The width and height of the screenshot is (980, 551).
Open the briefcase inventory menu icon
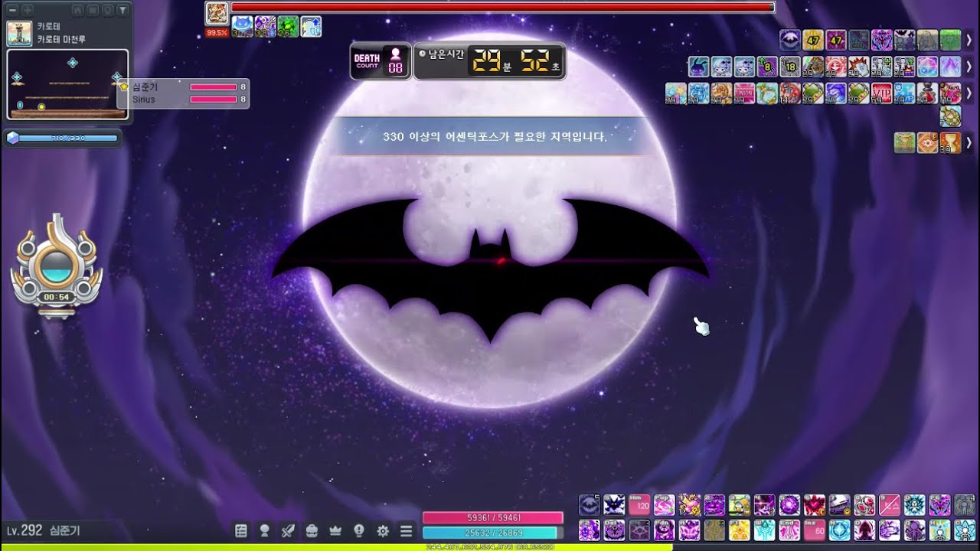point(312,530)
